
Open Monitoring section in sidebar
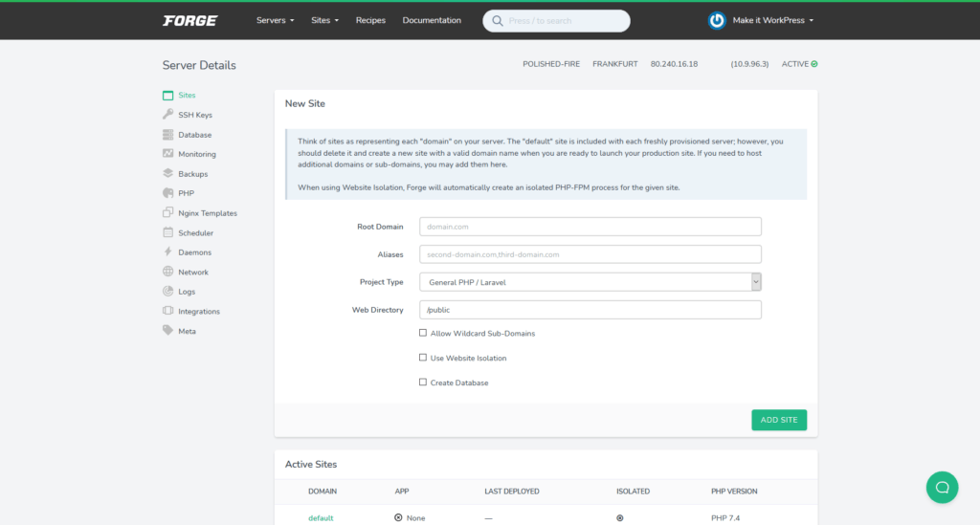pos(197,154)
